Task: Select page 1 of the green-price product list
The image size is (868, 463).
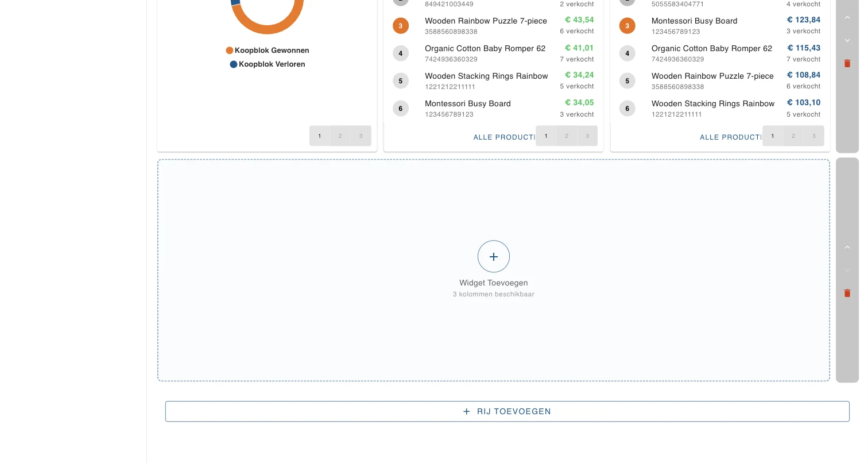Action: point(546,136)
